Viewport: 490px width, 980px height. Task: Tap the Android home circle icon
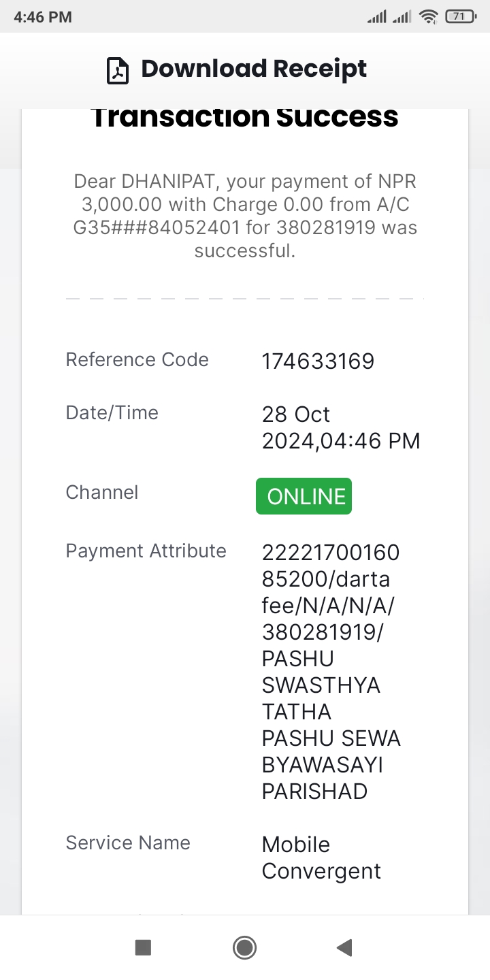coord(244,947)
